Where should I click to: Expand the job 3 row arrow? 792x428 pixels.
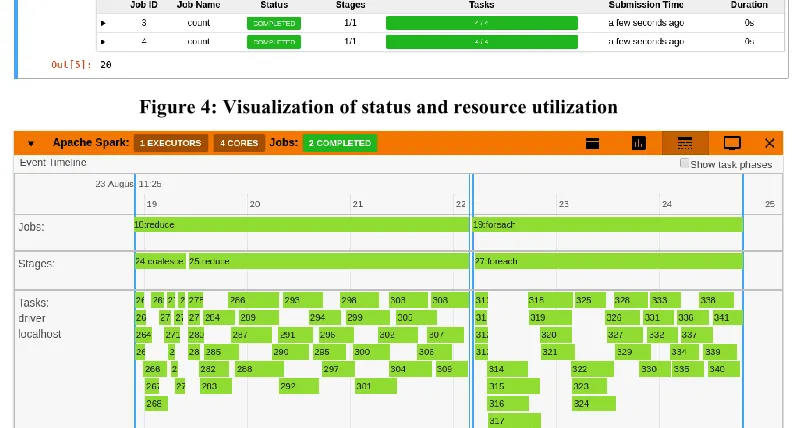[103, 23]
